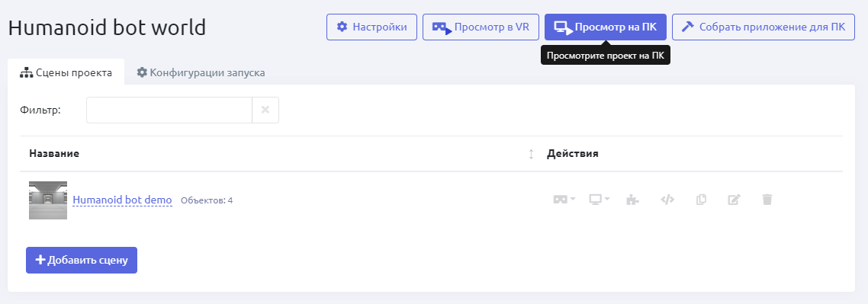The height and width of the screenshot is (304, 868).
Task: Start Просмотр на ПК
Action: (x=606, y=27)
